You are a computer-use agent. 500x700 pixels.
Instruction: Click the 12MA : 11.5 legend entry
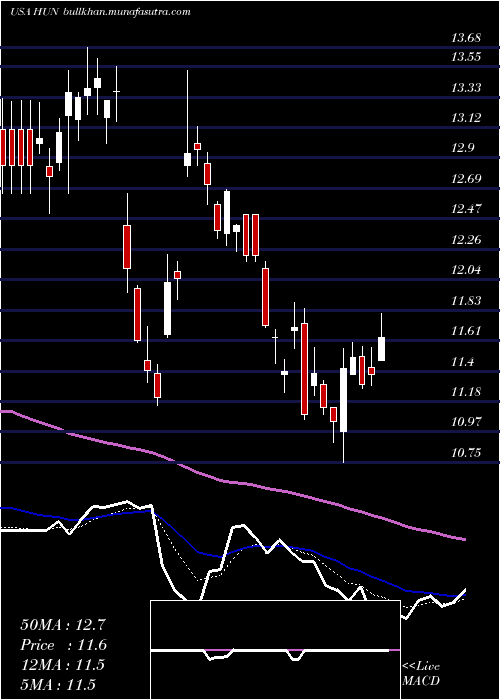click(62, 665)
